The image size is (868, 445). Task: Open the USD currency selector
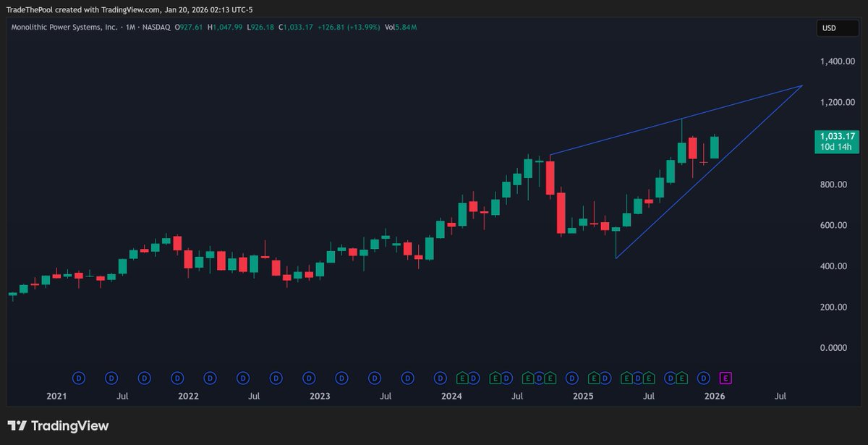click(838, 28)
